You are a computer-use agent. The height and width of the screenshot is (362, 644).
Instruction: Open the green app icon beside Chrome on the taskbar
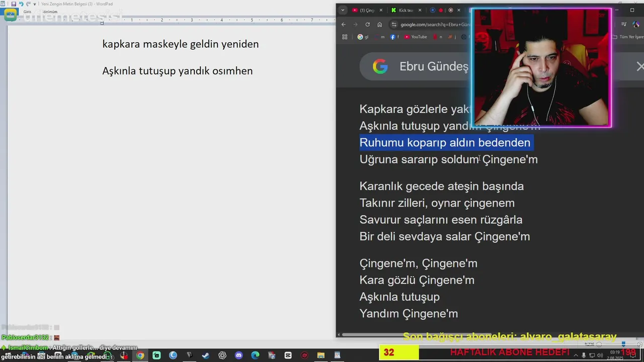click(x=156, y=355)
